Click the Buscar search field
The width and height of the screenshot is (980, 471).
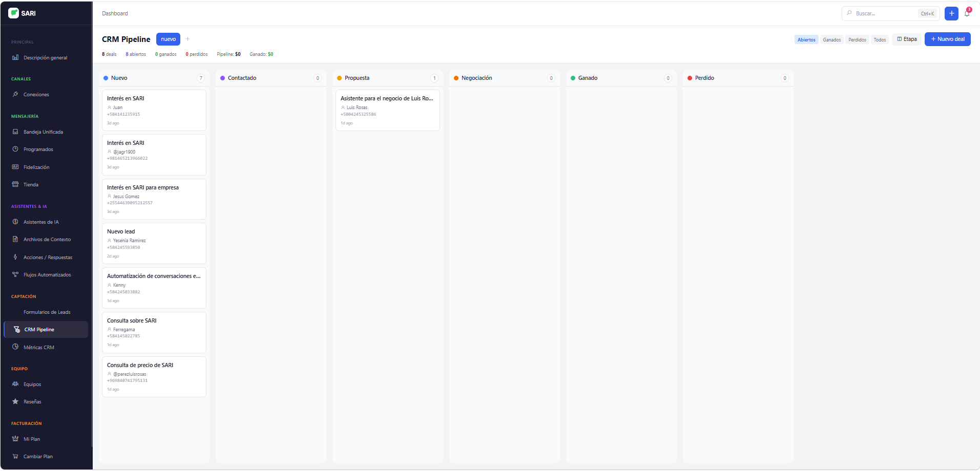890,13
